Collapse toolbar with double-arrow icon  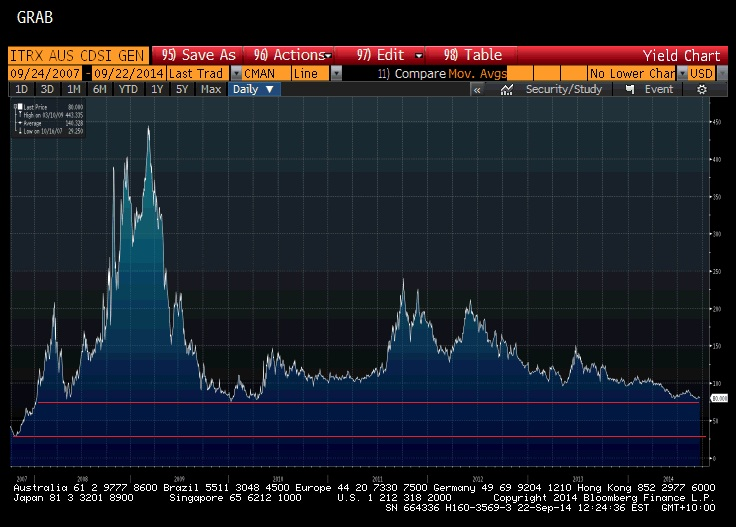click(x=477, y=89)
